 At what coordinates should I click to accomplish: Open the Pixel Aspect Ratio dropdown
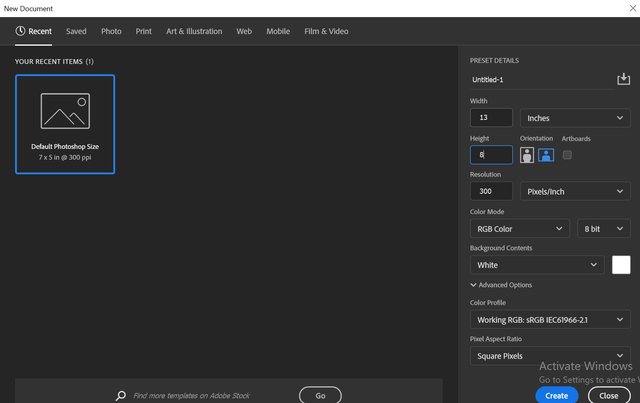(x=550, y=356)
